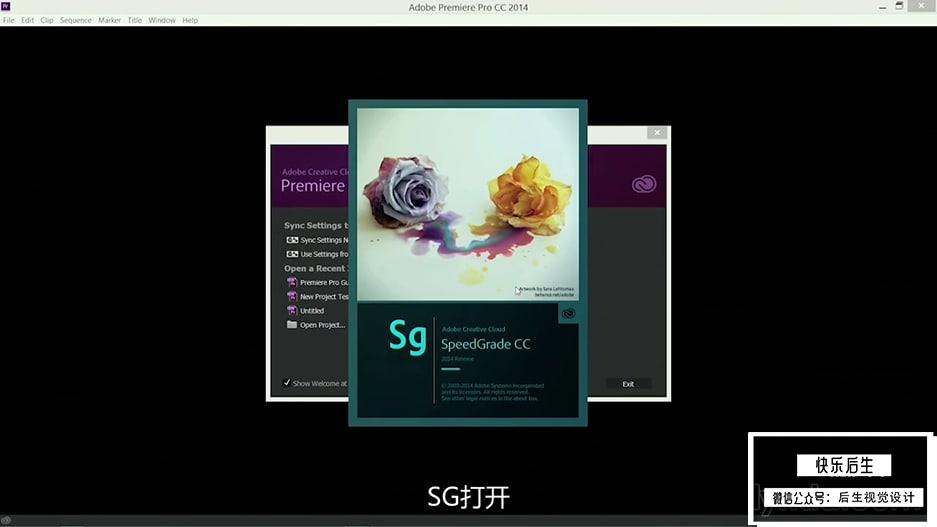Click the Open Project folder icon
Screen dimensions: 937x527
(292, 325)
